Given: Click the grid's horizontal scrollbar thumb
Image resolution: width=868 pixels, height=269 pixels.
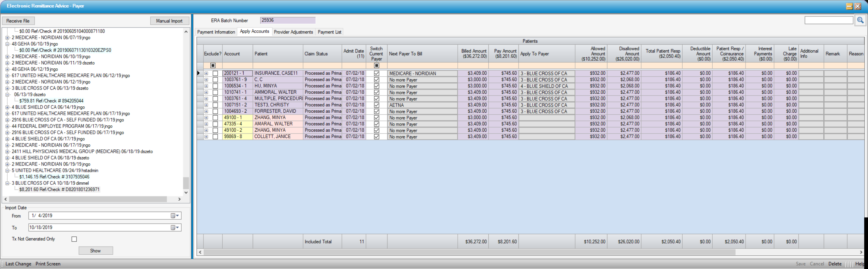Looking at the screenshot, I should [x=468, y=252].
